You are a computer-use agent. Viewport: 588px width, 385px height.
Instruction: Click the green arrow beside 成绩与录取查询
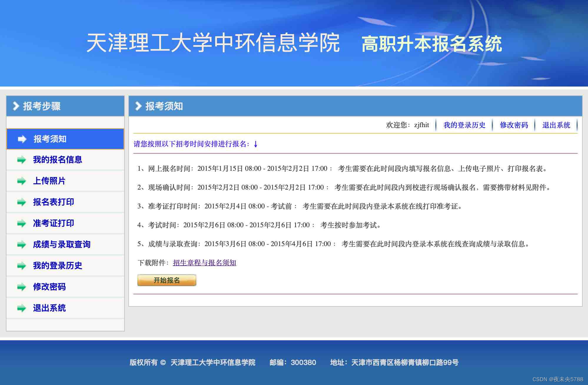(x=21, y=245)
